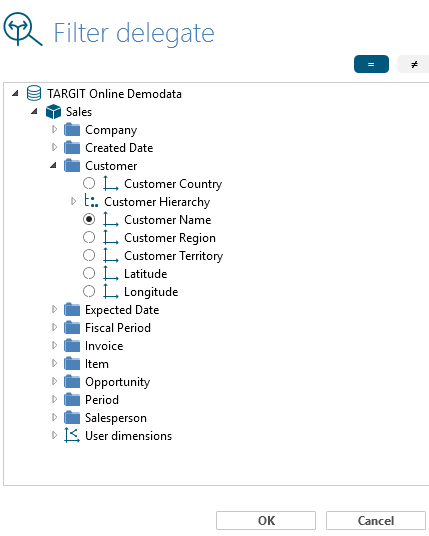The width and height of the screenshot is (429, 536).
Task: Click the TARGIT Online Demodata database icon
Action: coord(34,93)
